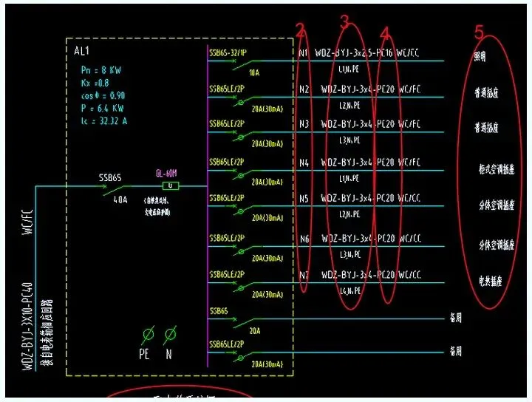Select the 'L3,N,PE' text under N3

point(349,140)
